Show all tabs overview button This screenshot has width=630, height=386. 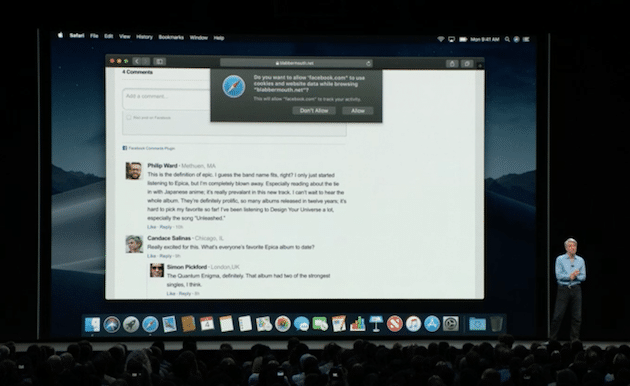[x=467, y=63]
